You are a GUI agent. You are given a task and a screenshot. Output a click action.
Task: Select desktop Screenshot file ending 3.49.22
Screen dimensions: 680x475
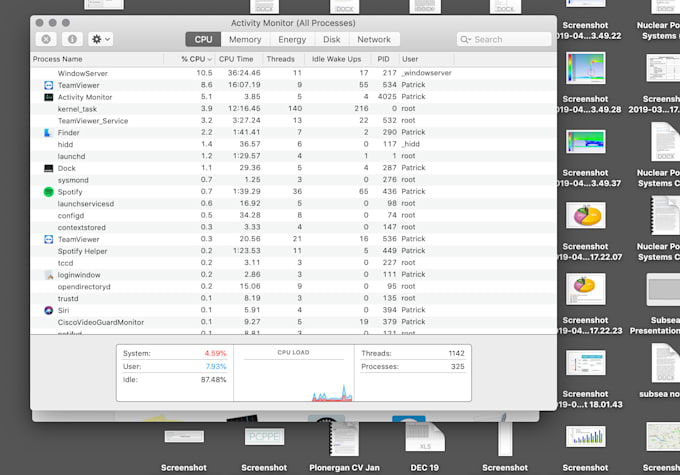point(585,4)
